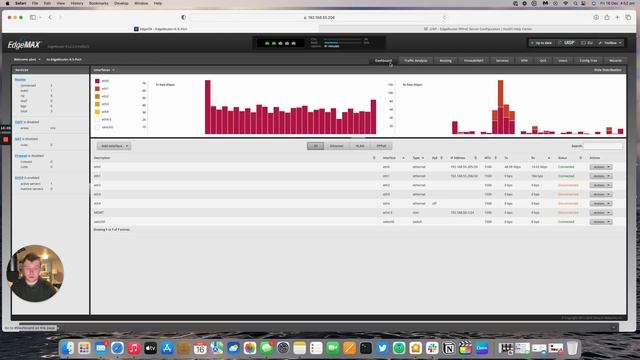Click interface Search field

(x=603, y=146)
